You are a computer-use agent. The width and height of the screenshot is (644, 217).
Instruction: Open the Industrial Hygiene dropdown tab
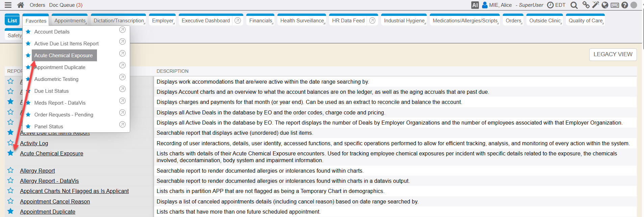pyautogui.click(x=404, y=21)
